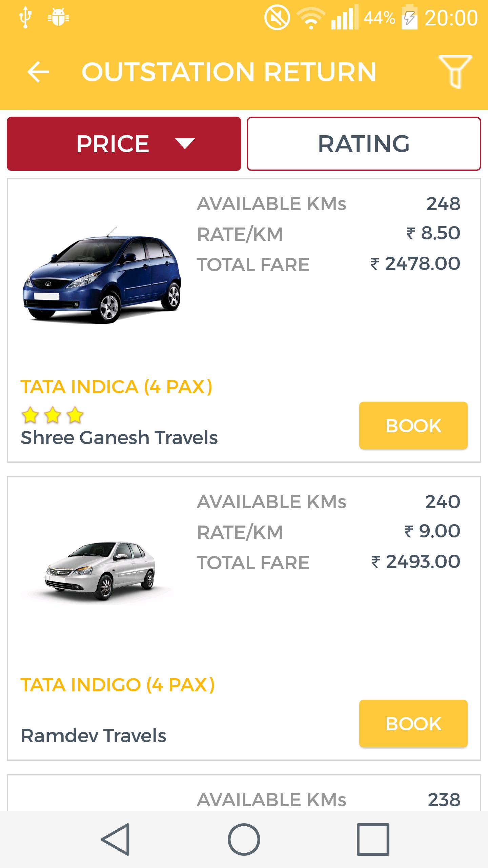The width and height of the screenshot is (488, 868).
Task: Tap the total fare ₹ 2478.00
Action: coord(415,264)
